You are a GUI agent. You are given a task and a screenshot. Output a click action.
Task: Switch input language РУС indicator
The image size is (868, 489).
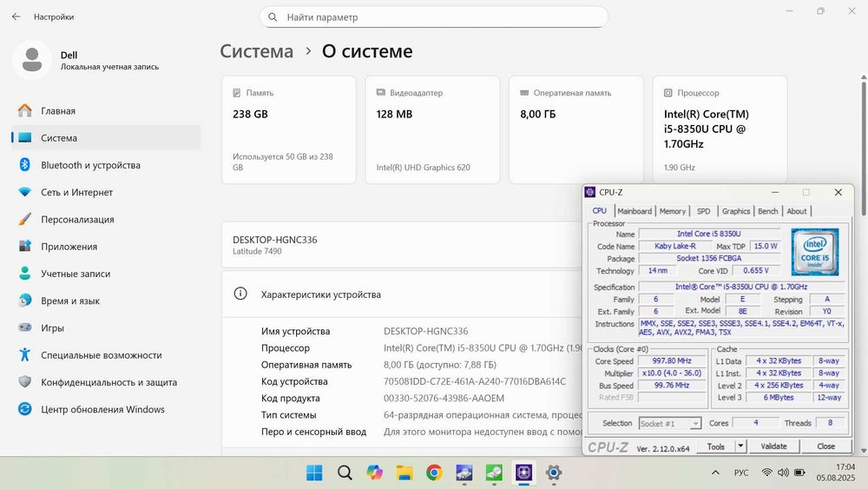741,473
